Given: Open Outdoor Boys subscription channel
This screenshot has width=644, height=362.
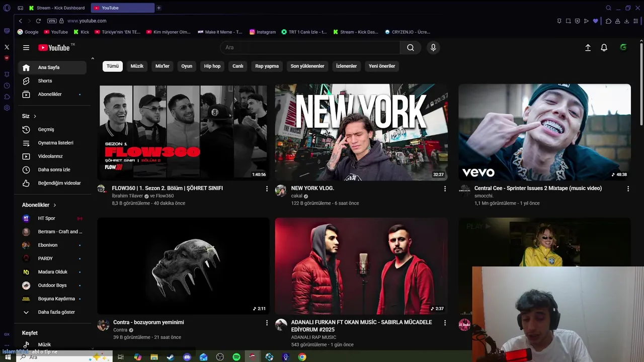Looking at the screenshot, I should 53,285.
